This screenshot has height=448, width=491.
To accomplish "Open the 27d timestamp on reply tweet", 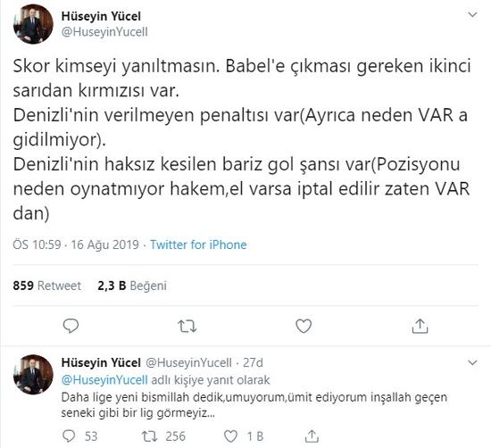I will (x=253, y=362).
